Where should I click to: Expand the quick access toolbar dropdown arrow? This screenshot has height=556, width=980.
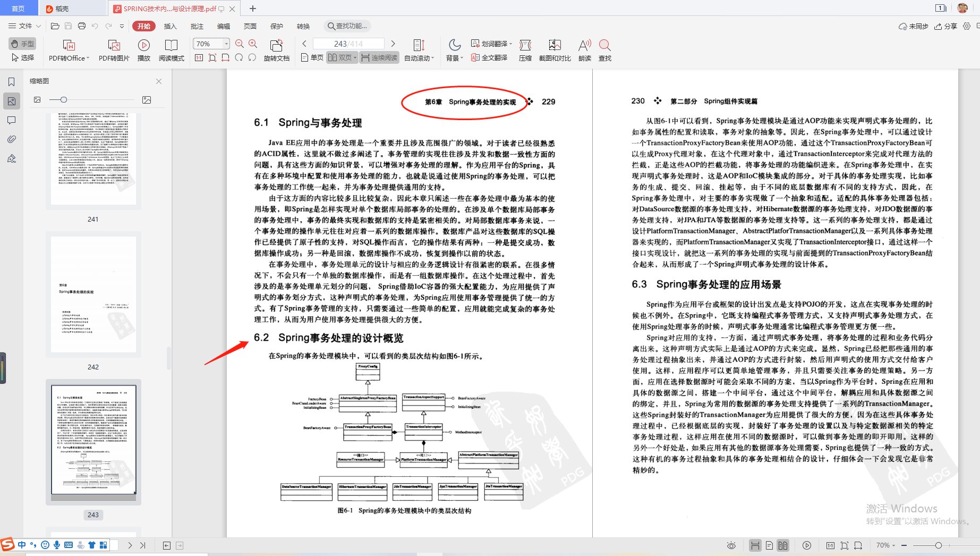pyautogui.click(x=122, y=26)
